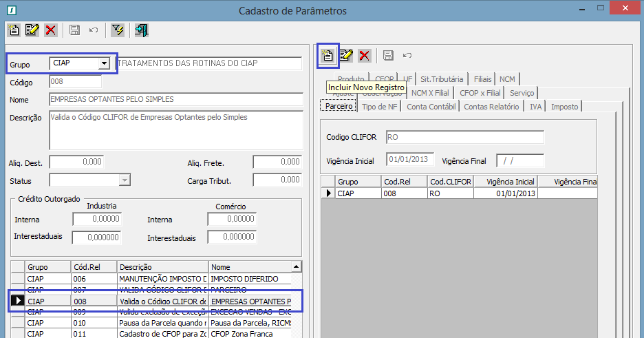Click the new record icon in the main toolbar

(x=14, y=30)
